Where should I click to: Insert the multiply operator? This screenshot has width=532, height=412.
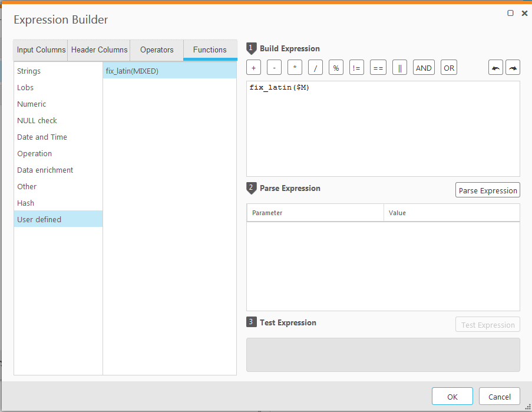[x=295, y=68]
